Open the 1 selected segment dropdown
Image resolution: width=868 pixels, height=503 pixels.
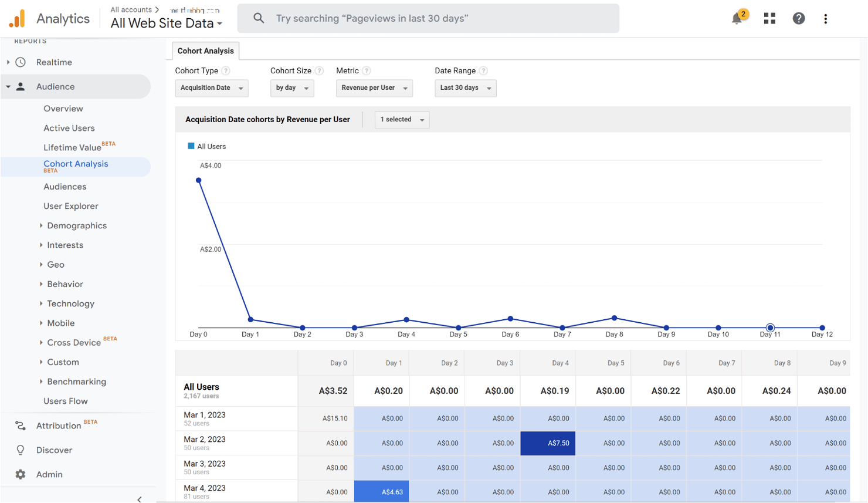402,120
